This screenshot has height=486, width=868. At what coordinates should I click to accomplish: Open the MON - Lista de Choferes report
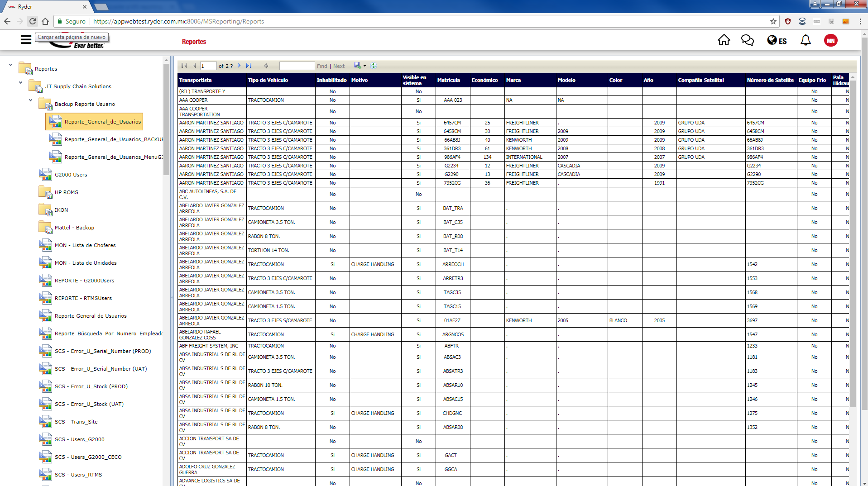tap(85, 245)
